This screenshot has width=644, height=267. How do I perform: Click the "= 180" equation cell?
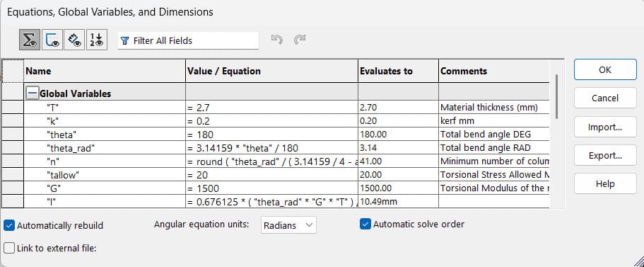[x=271, y=134]
